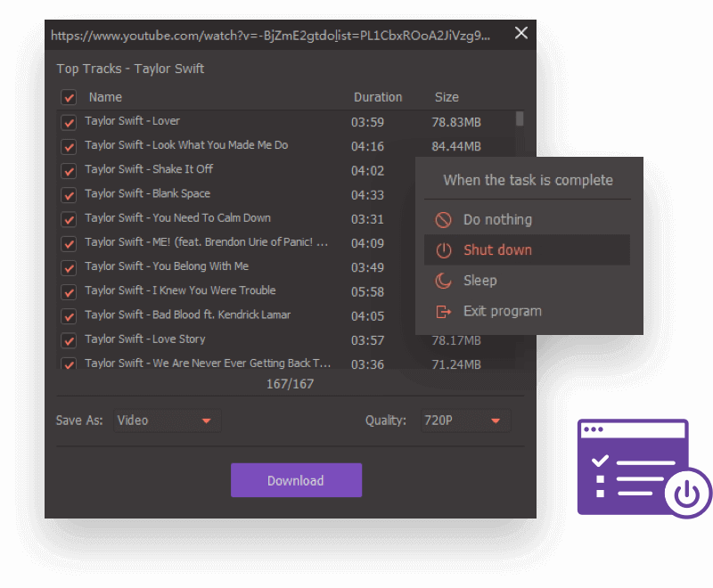Image resolution: width=713 pixels, height=588 pixels.
Task: Choose Shut down after task completes
Action: click(527, 250)
